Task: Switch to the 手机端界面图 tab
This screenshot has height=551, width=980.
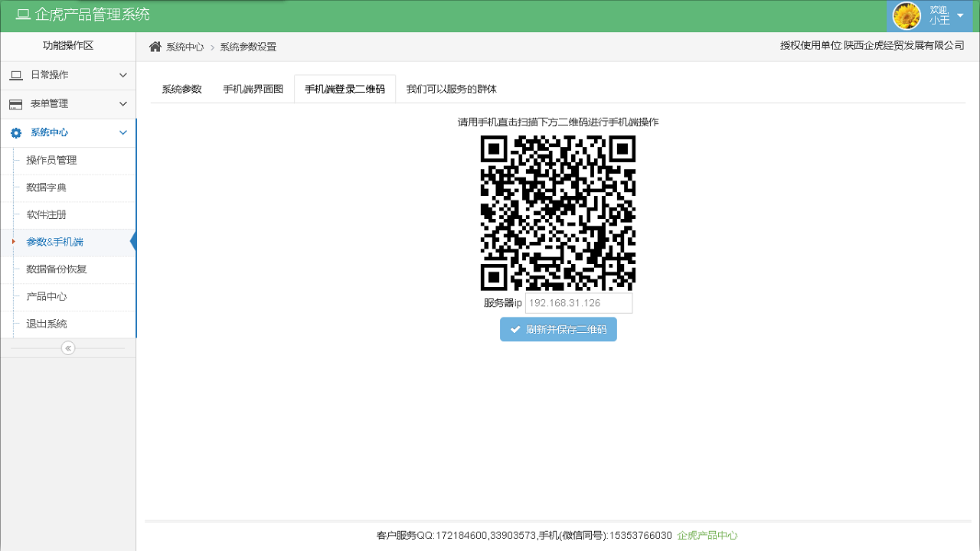Action: (253, 88)
